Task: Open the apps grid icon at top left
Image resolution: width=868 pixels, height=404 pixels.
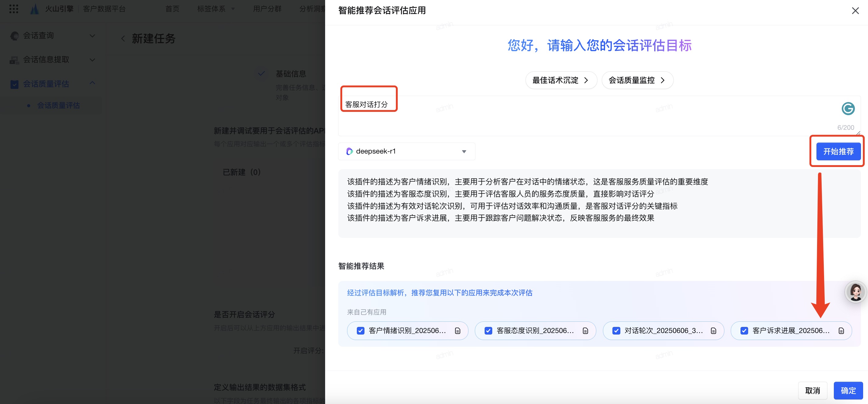Action: tap(14, 9)
